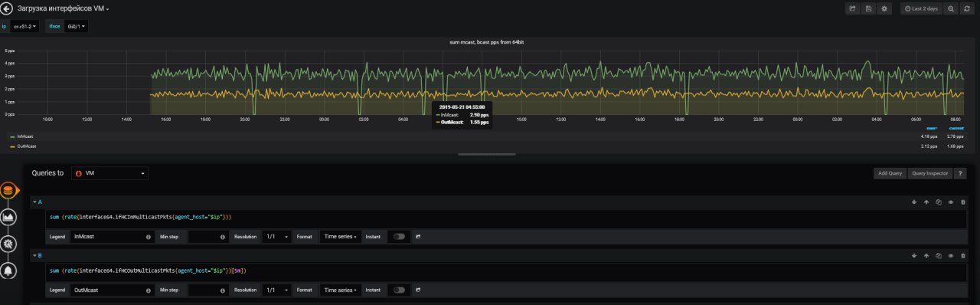Click the Query Inspector button
The height and width of the screenshot is (305, 980).
[x=930, y=173]
